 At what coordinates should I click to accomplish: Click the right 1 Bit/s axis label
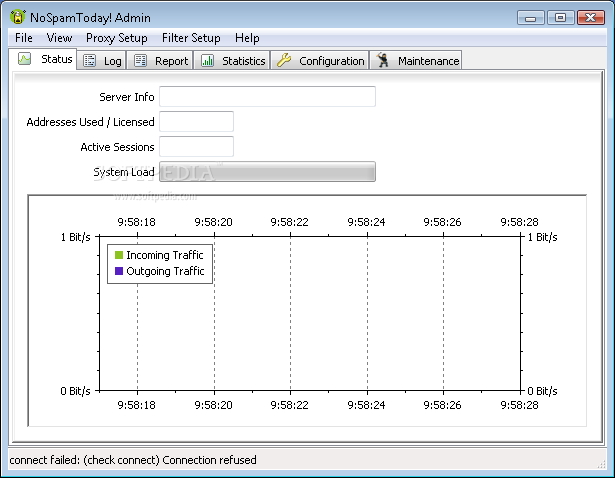pos(542,237)
